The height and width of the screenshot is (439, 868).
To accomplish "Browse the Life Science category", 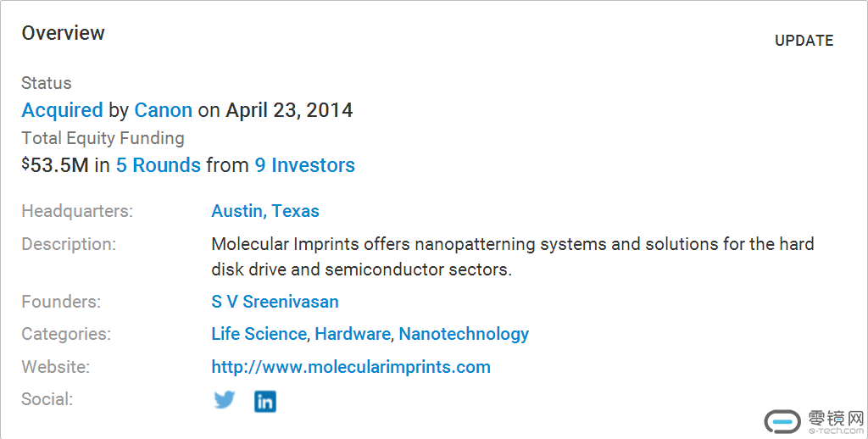I will click(259, 334).
